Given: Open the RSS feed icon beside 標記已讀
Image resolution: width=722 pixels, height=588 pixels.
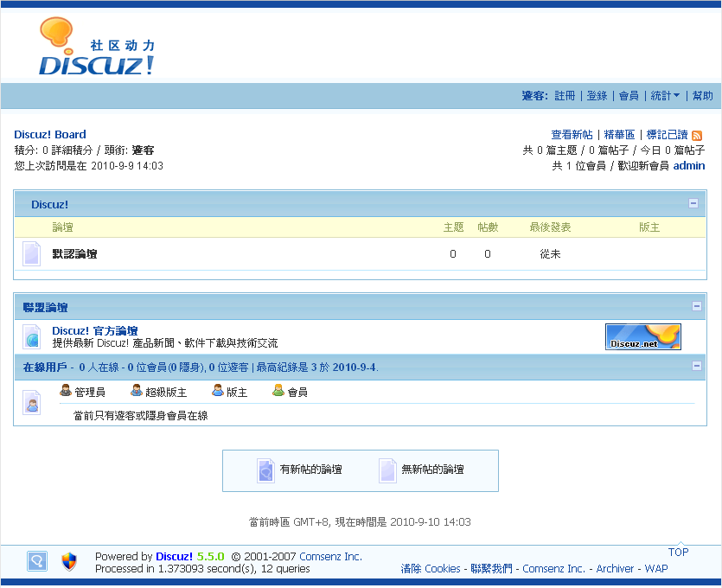Looking at the screenshot, I should 696,135.
